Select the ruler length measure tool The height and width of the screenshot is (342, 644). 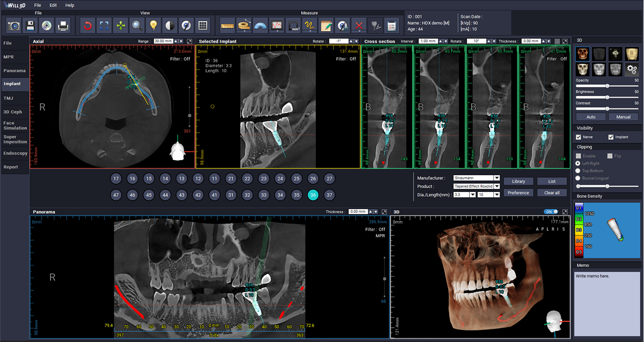(x=228, y=25)
